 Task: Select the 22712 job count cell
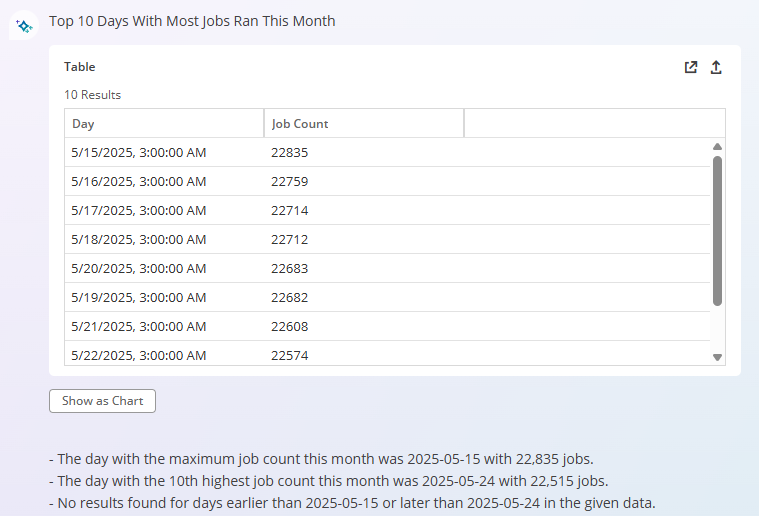pos(364,240)
